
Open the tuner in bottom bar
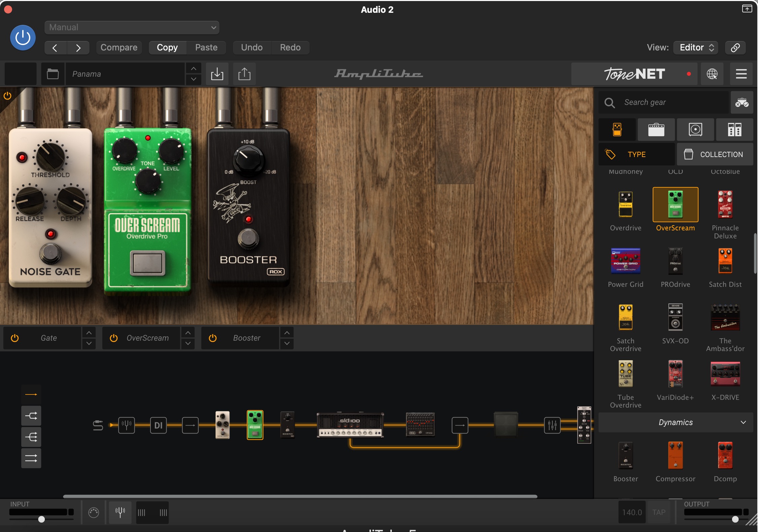pyautogui.click(x=120, y=512)
